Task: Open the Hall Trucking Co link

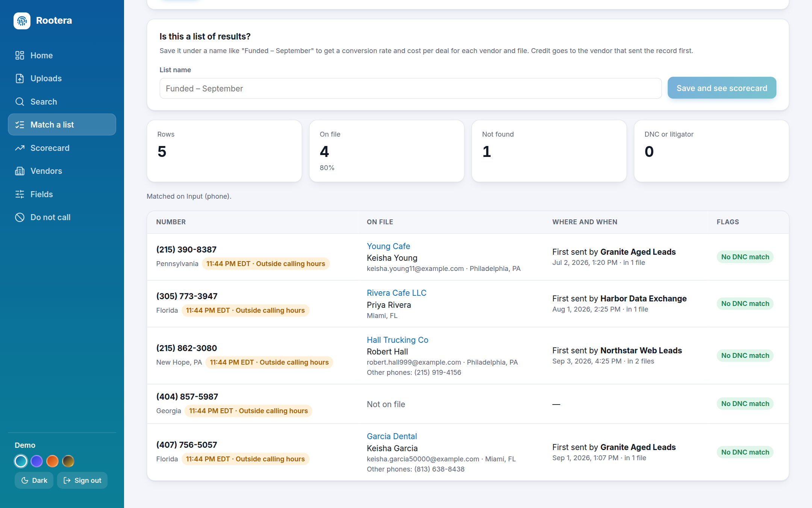Action: (x=397, y=340)
